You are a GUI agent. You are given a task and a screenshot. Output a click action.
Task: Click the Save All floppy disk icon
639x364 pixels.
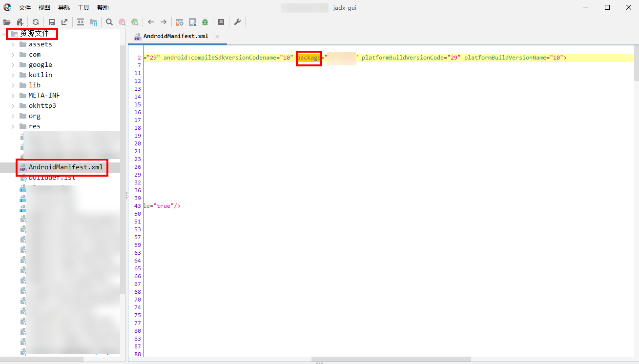[x=51, y=22]
